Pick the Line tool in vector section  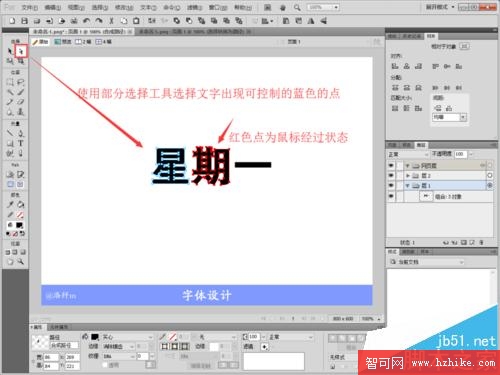pyautogui.click(x=10, y=134)
